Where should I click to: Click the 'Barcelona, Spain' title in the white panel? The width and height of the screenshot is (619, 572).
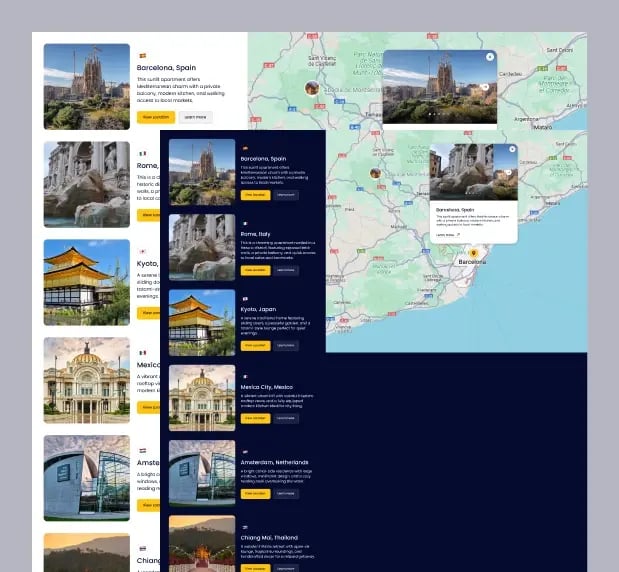(x=166, y=68)
